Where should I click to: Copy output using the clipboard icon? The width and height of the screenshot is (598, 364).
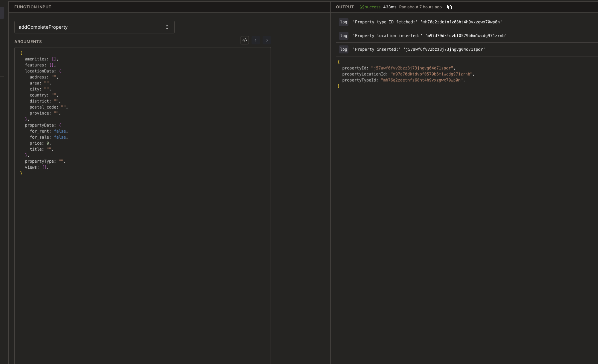click(449, 7)
